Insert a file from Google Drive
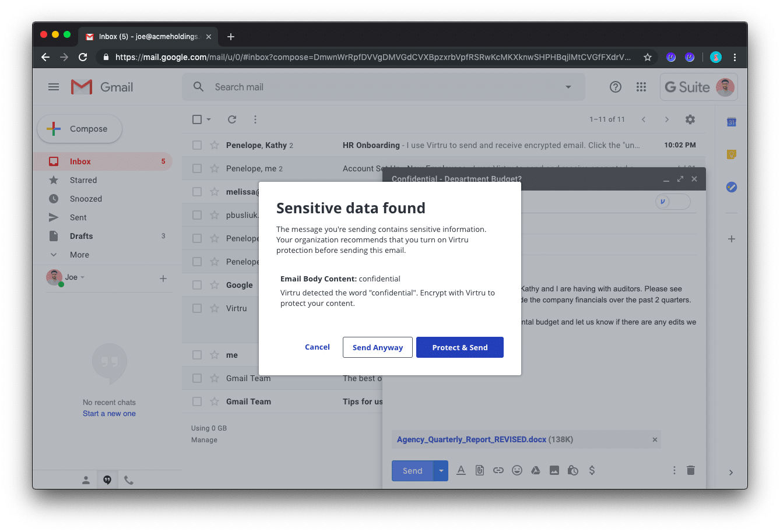The width and height of the screenshot is (780, 532). tap(536, 470)
